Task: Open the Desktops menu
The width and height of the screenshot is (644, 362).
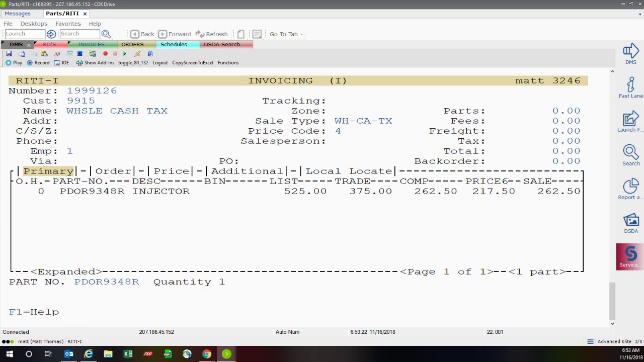Action: coord(34,24)
